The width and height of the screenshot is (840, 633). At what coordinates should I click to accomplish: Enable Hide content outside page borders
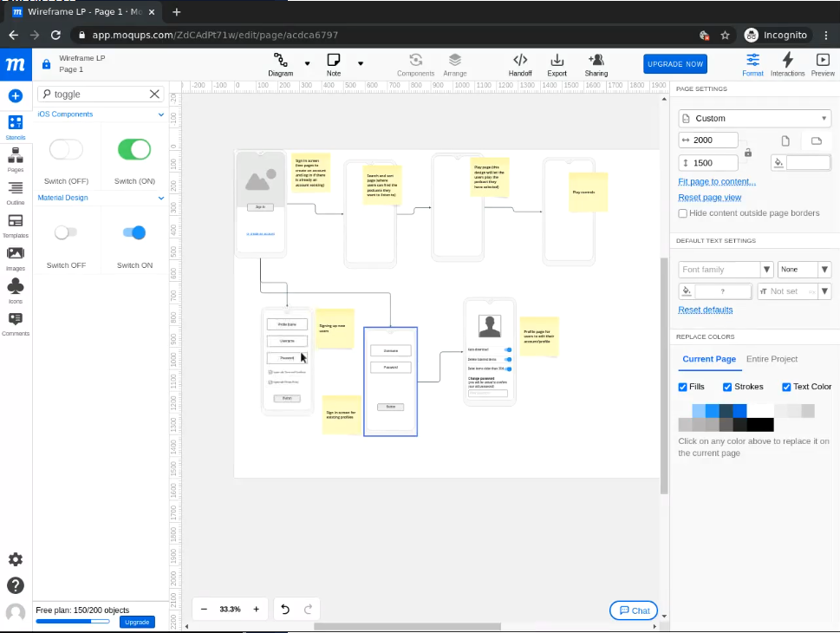click(x=683, y=213)
